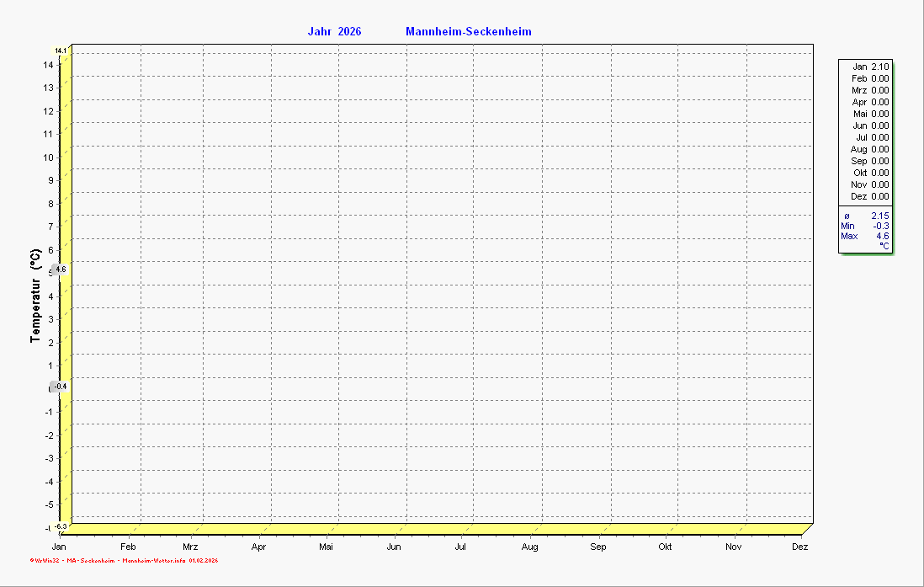924x587 pixels.
Task: Click the -6.3 minimum marker at axis bottom
Action: (x=61, y=526)
